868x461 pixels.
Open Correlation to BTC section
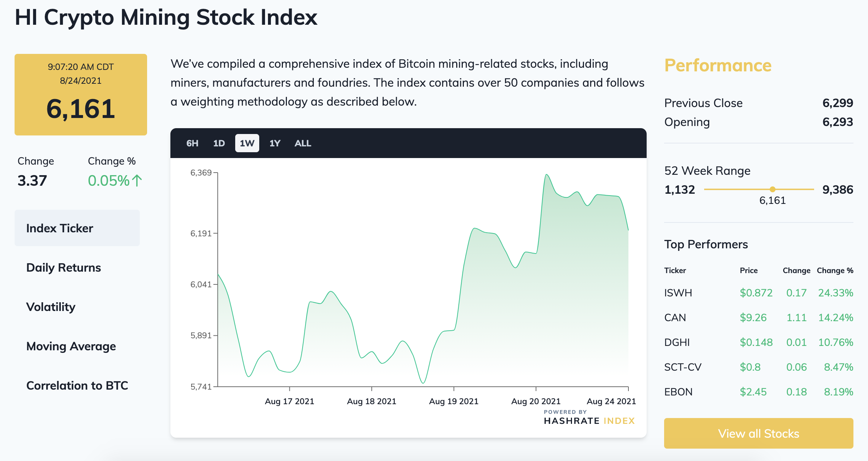77,386
